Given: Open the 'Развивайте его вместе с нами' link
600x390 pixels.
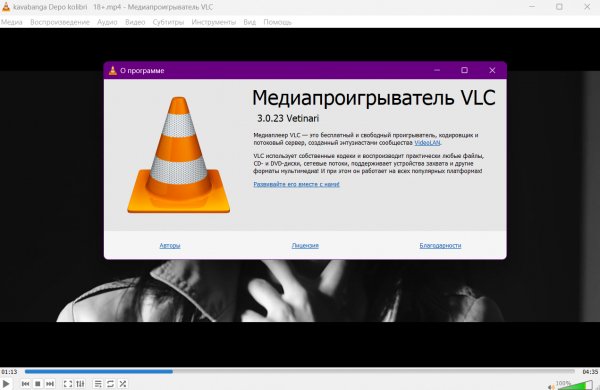Looking at the screenshot, I should 297,184.
